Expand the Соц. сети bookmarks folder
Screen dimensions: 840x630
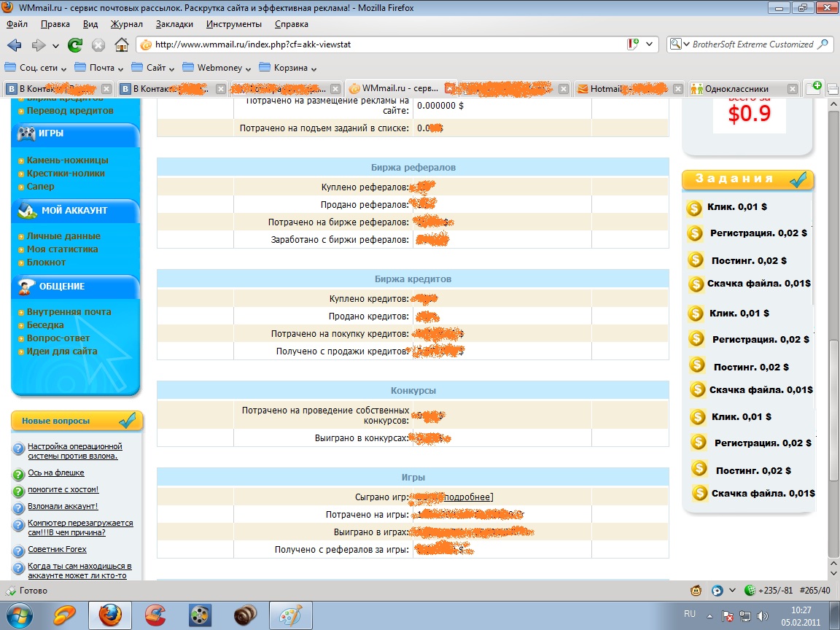coord(35,68)
